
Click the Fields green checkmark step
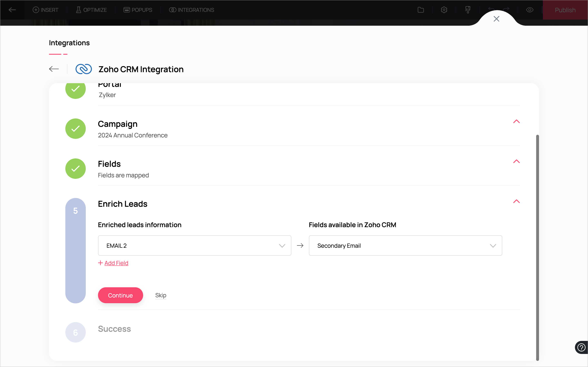point(76,169)
